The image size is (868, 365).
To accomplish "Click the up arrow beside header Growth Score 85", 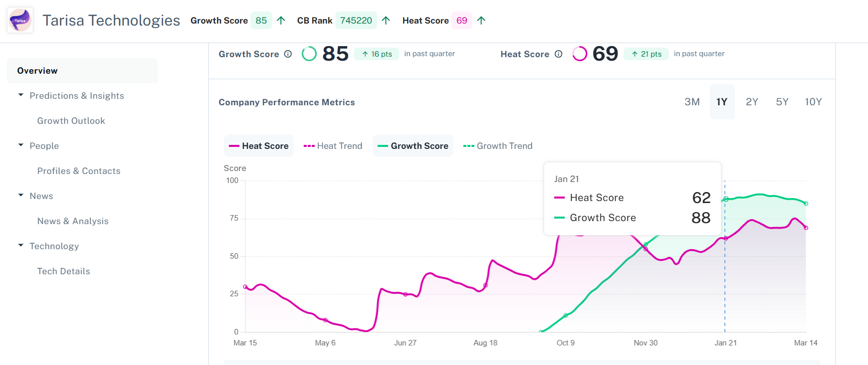I will (x=281, y=21).
